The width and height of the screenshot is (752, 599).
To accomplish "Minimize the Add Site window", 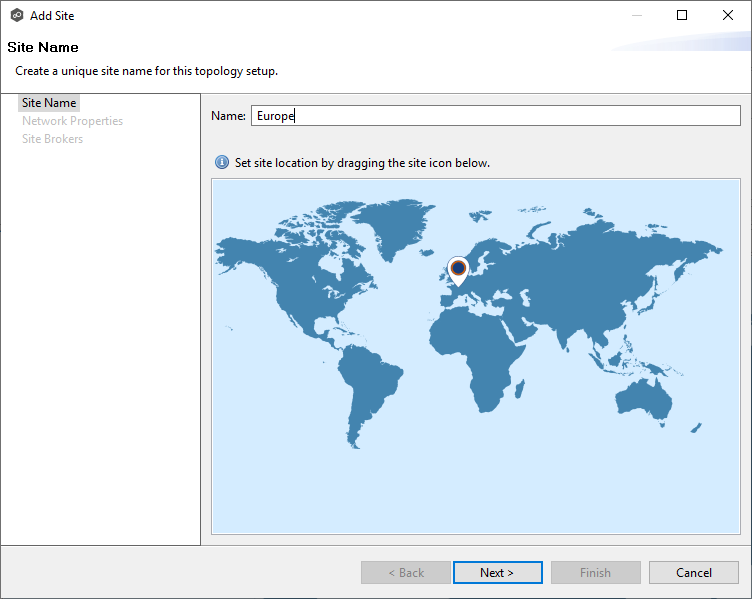I will click(636, 16).
